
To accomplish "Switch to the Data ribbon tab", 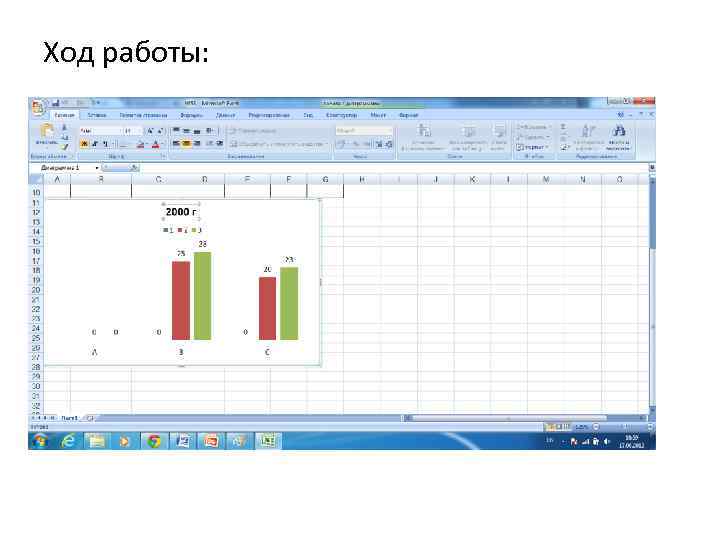I will 225,115.
